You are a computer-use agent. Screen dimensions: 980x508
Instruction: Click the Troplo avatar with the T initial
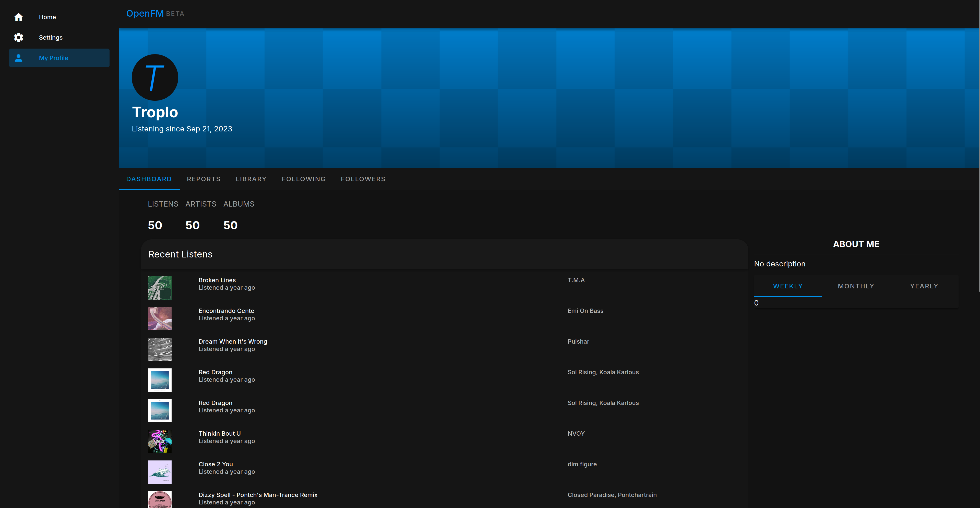tap(154, 77)
